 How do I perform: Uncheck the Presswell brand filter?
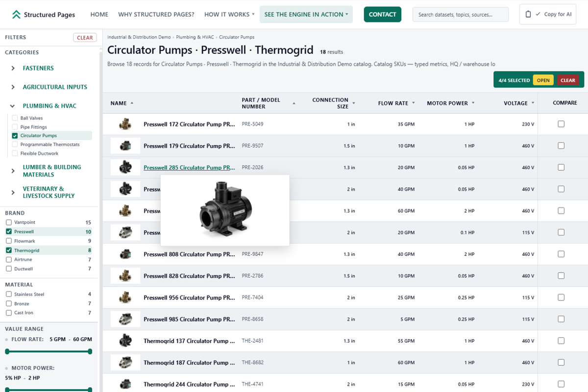pos(8,232)
